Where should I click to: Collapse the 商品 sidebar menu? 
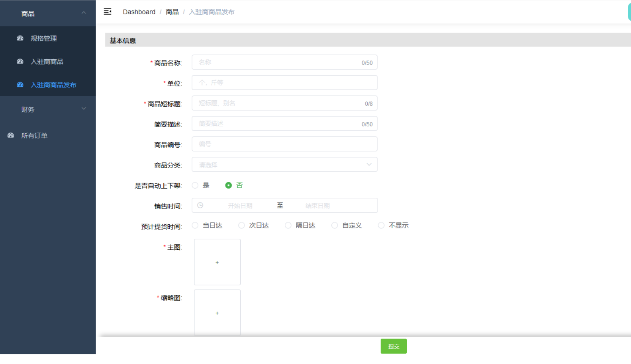[x=48, y=13]
